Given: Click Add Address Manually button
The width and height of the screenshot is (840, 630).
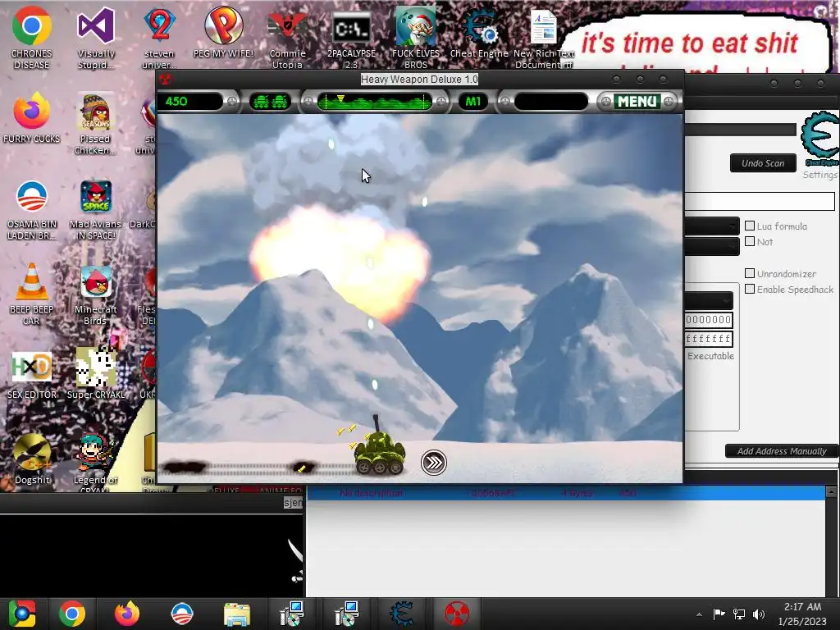Looking at the screenshot, I should point(782,451).
